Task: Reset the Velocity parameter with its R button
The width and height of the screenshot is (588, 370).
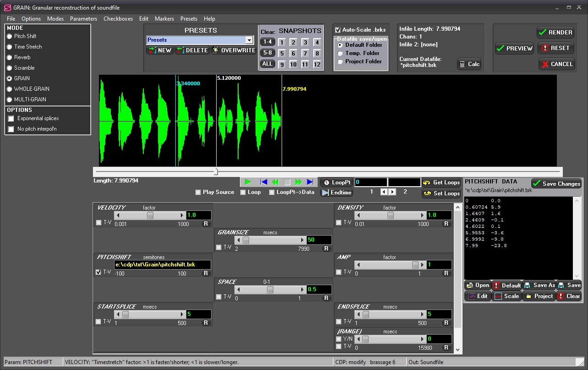Action: (x=207, y=224)
